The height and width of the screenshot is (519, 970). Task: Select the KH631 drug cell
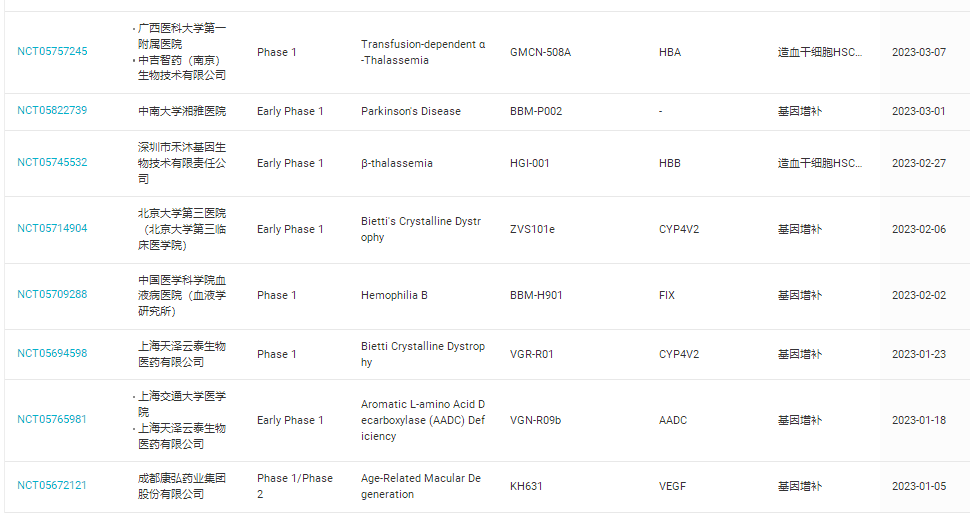(526, 486)
